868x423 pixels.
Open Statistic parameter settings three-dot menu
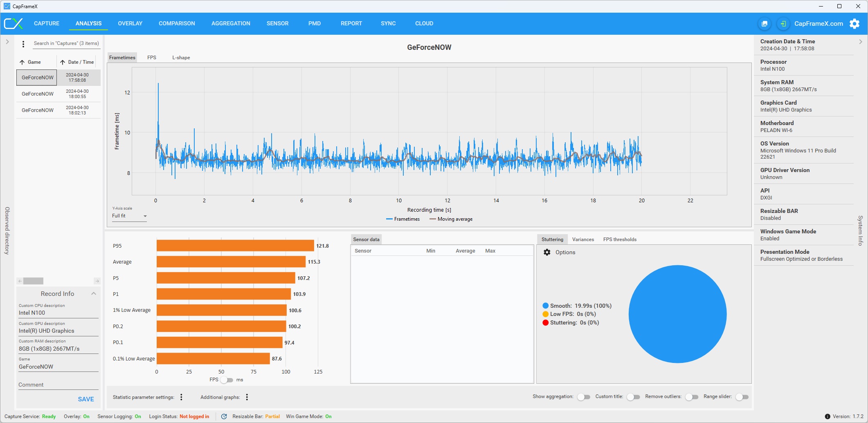181,397
